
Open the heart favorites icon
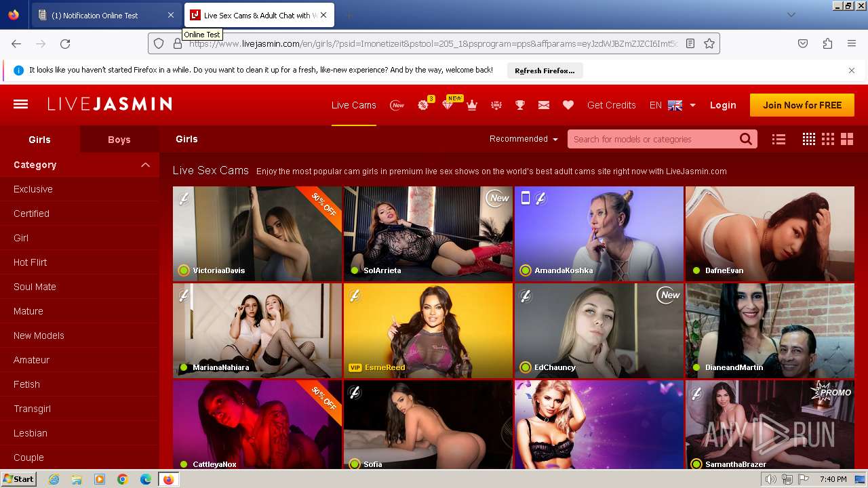pyautogui.click(x=568, y=105)
